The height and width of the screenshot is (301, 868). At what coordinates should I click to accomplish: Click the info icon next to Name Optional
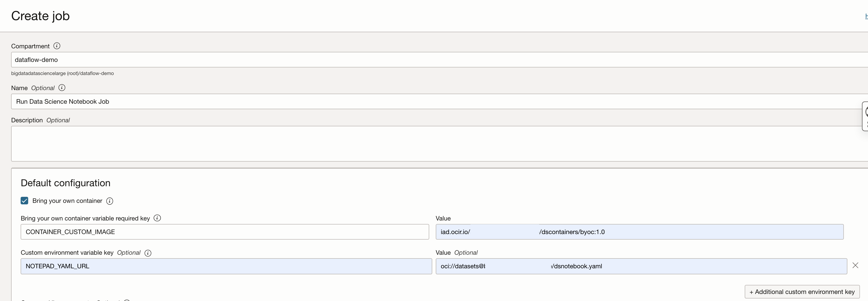62,88
